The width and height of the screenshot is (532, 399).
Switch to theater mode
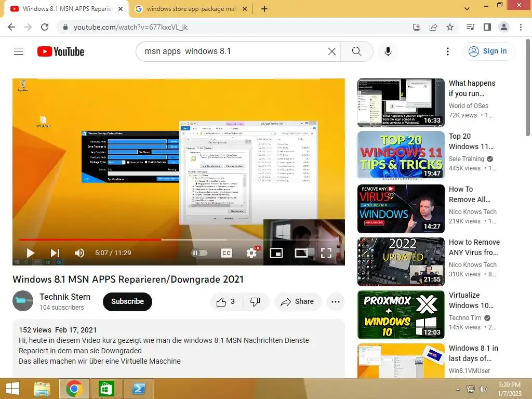(301, 253)
